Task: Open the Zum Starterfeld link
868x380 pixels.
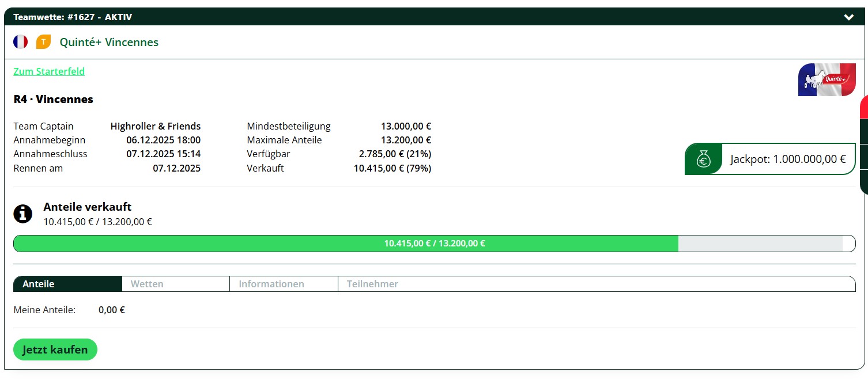Action: point(49,71)
